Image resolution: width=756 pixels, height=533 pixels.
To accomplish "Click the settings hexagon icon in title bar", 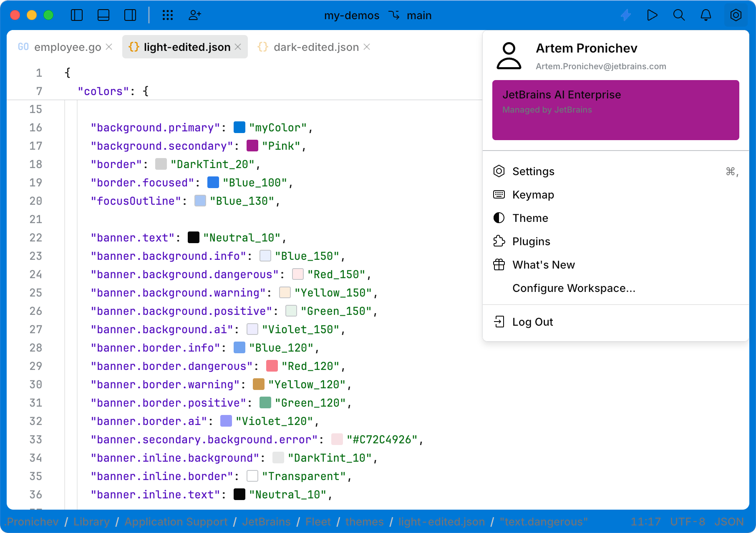I will pyautogui.click(x=736, y=15).
